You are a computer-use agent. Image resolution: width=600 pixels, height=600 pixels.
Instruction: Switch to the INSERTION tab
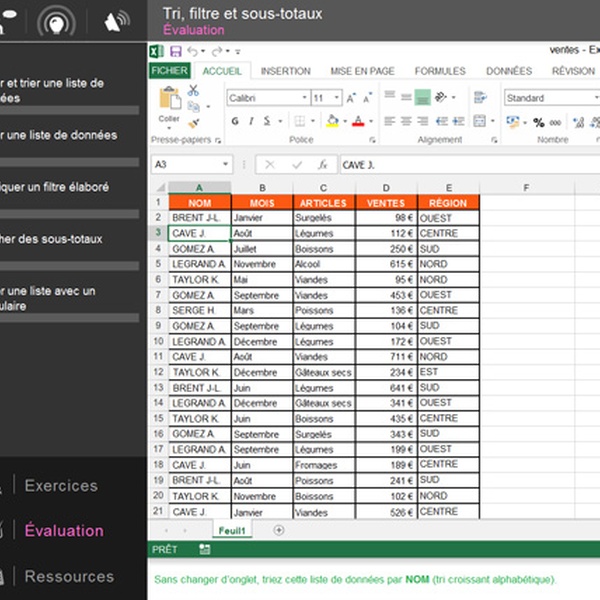click(285, 71)
